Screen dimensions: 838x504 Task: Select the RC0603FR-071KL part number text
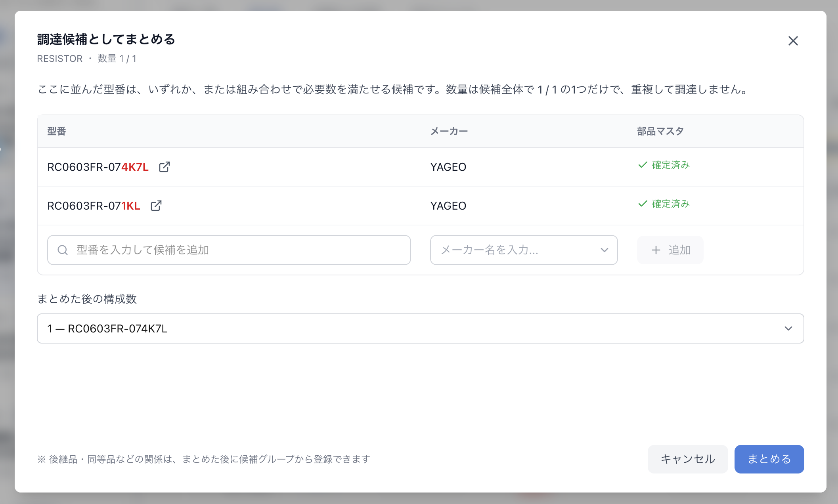pos(94,206)
